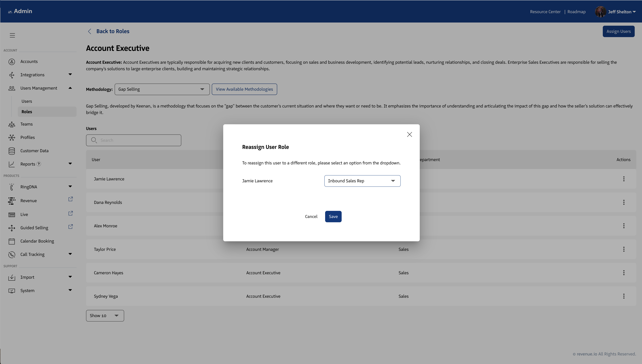This screenshot has width=642, height=364.
Task: Click the hamburger menu icon
Action: 12,35
